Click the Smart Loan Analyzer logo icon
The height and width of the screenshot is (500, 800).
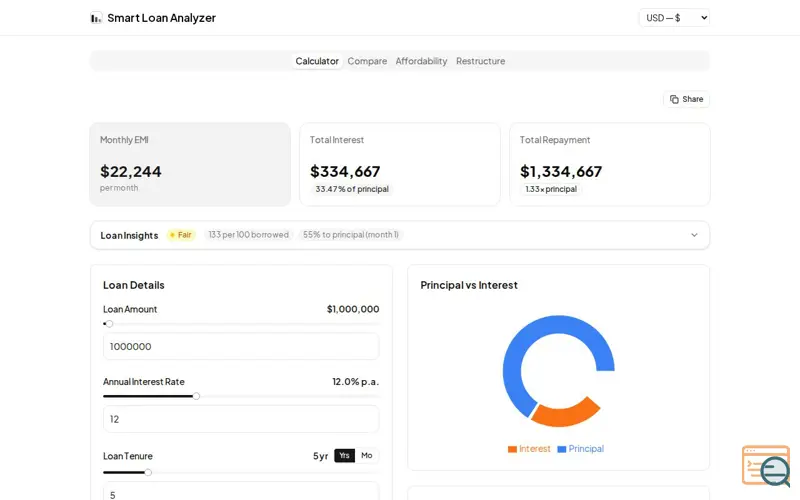(96, 18)
